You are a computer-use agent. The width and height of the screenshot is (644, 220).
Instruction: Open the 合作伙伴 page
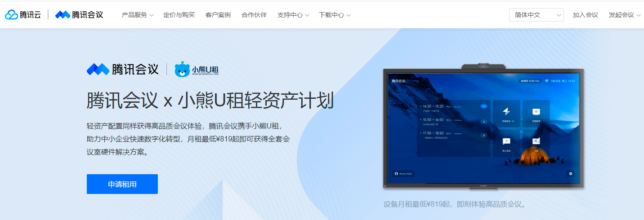[x=254, y=15]
